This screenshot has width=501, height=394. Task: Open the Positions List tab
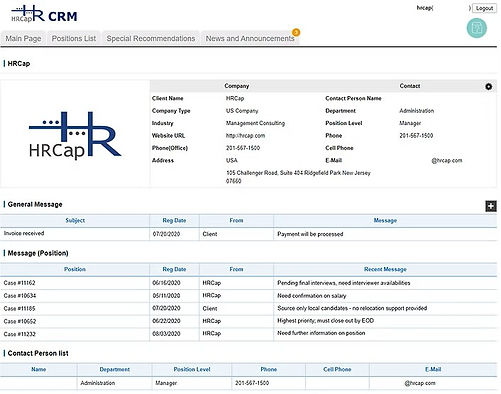[x=74, y=38]
